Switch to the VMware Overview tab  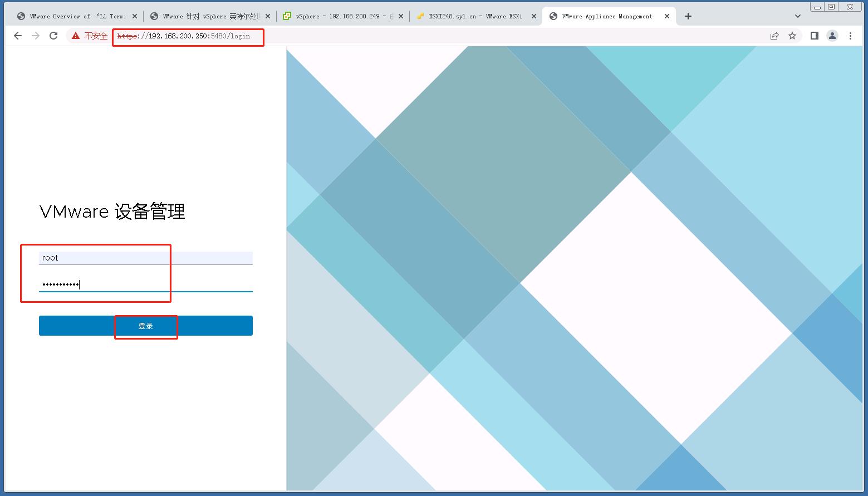pos(77,16)
